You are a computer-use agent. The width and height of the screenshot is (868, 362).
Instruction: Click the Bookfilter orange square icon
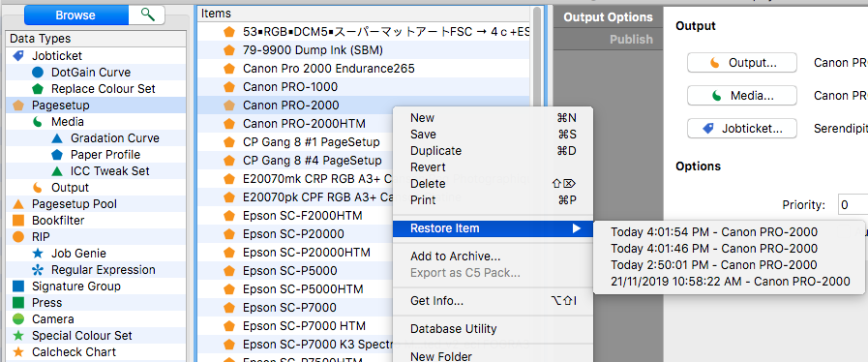click(x=18, y=221)
